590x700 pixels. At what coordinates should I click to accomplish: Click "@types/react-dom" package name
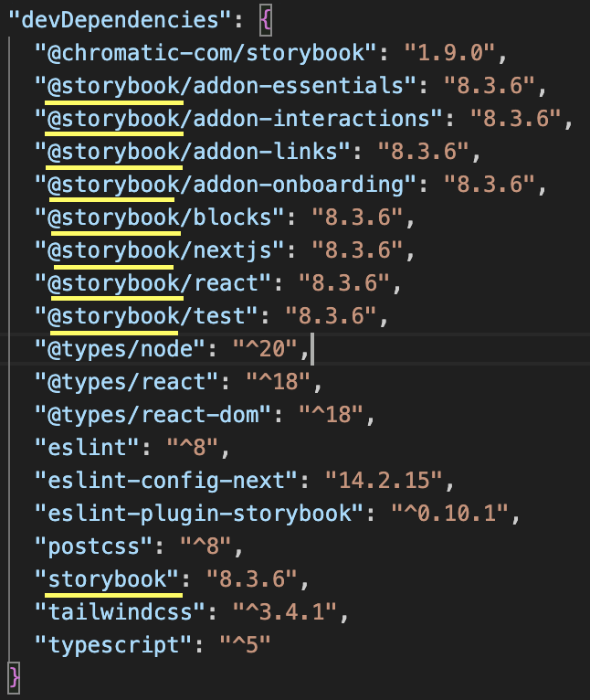click(153, 415)
